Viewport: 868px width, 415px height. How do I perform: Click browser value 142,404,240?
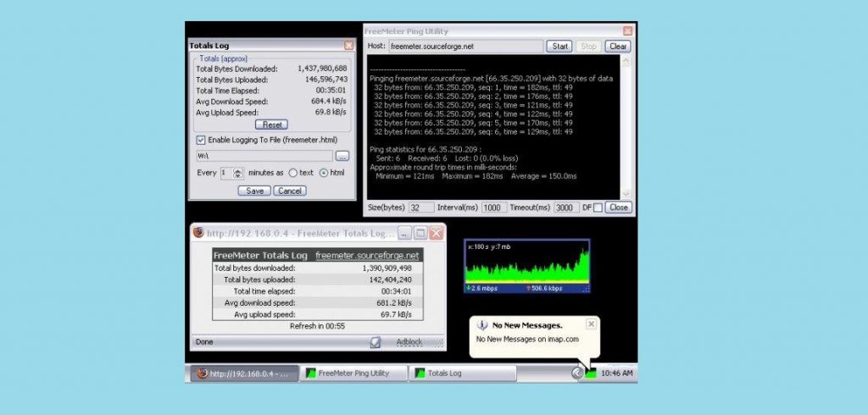coord(390,280)
